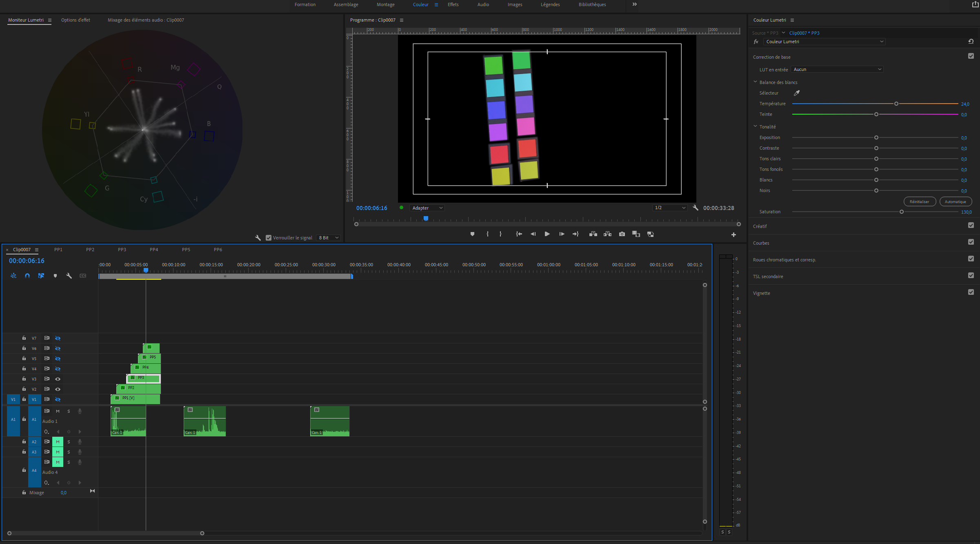Add a marker in the timeline toolbar
Image resolution: width=980 pixels, height=544 pixels.
coord(55,276)
